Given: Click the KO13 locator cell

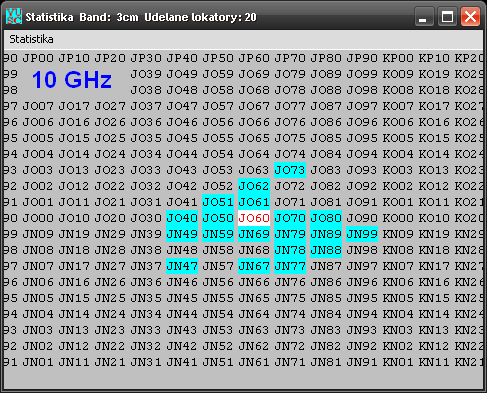Looking at the screenshot, I should point(434,170).
